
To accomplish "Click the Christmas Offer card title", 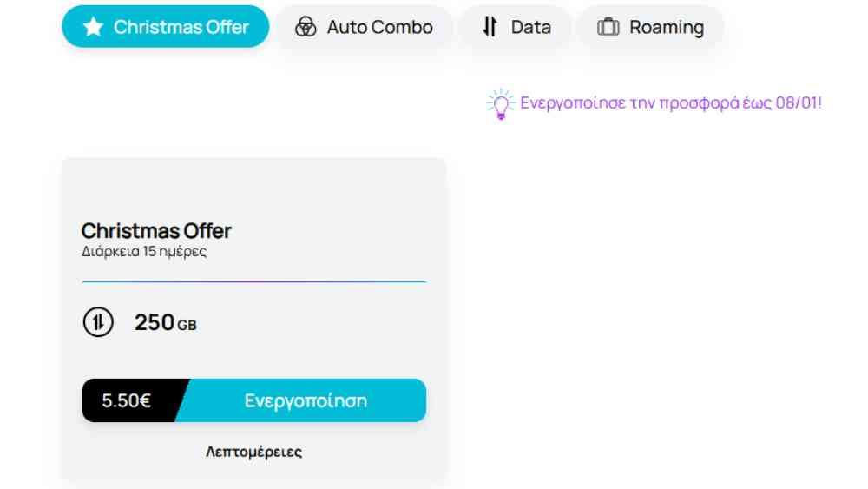I will tap(156, 231).
